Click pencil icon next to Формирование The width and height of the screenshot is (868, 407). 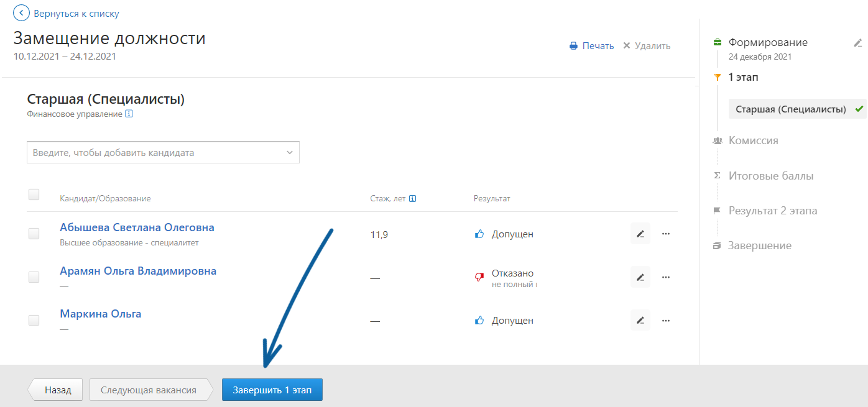(x=858, y=43)
